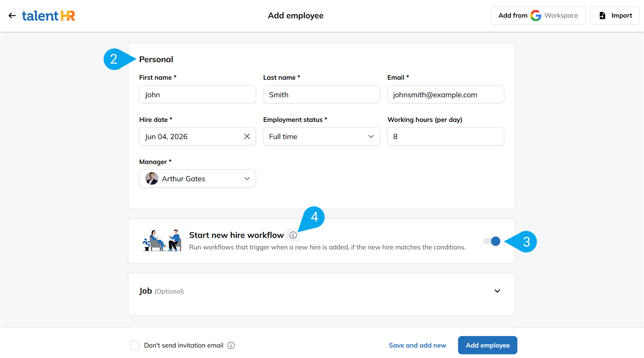644x358 pixels.
Task: Click the blue Add employee button
Action: (x=488, y=345)
